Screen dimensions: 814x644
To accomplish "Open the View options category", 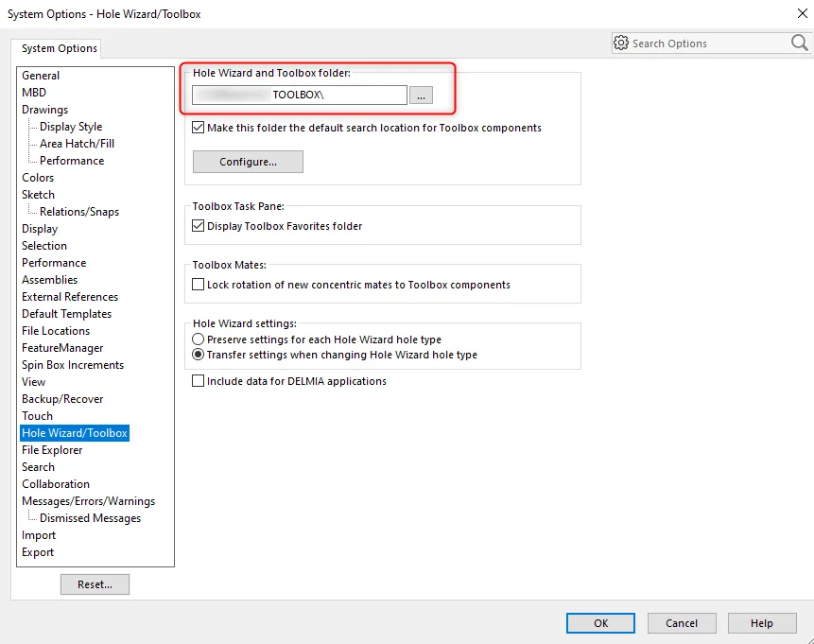I will [x=34, y=382].
